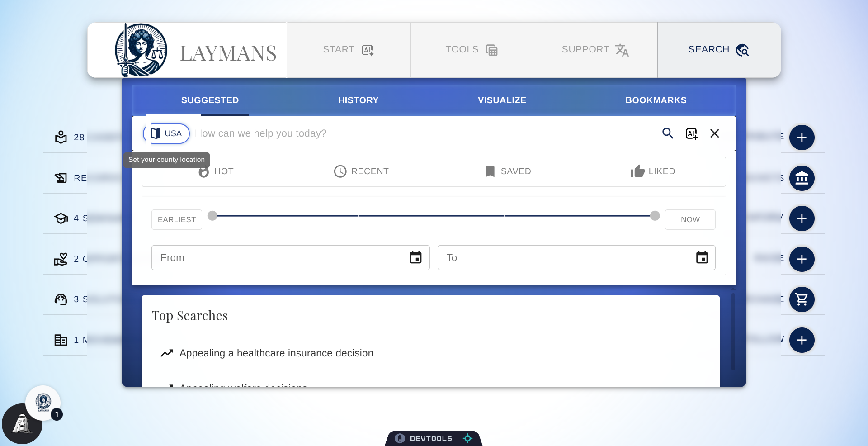
Task: Toggle the RECENT filter
Action: 361,171
